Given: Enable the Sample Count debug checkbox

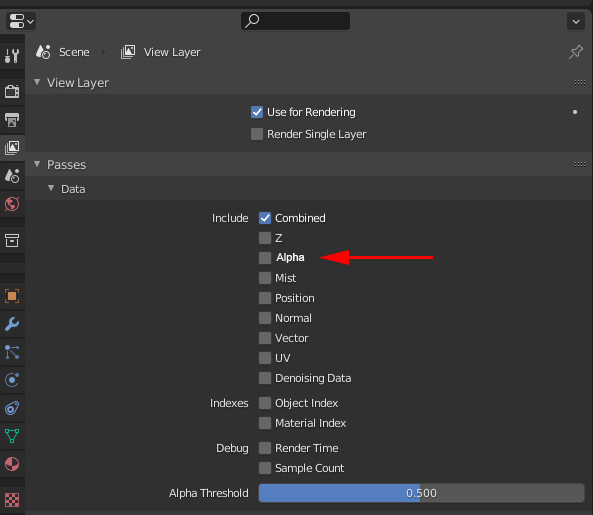Looking at the screenshot, I should (265, 468).
